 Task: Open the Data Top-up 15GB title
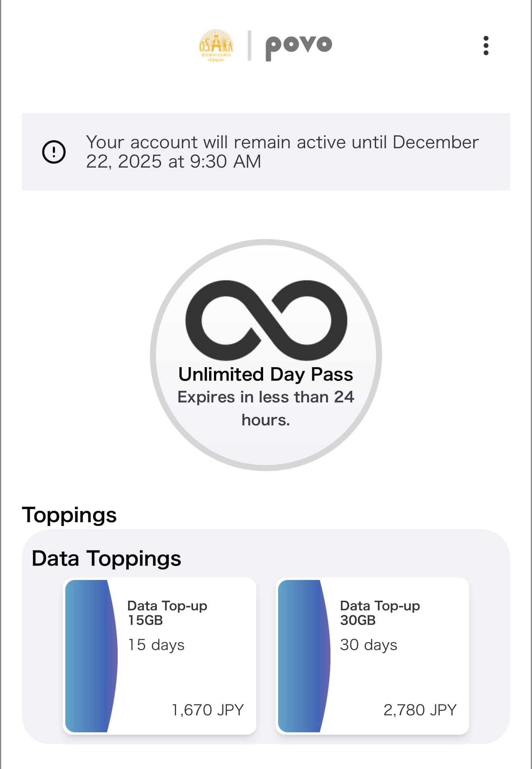tap(167, 613)
